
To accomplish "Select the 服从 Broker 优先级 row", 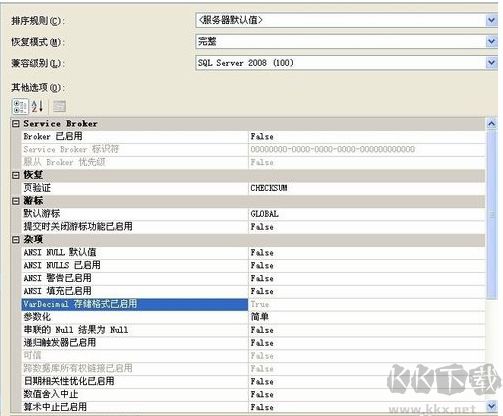I will (x=254, y=162).
